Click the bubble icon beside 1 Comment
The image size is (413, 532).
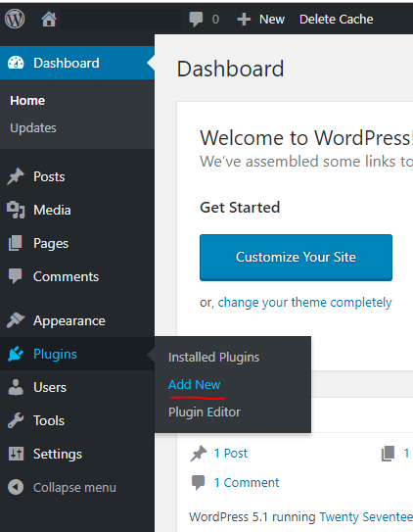[x=199, y=482]
